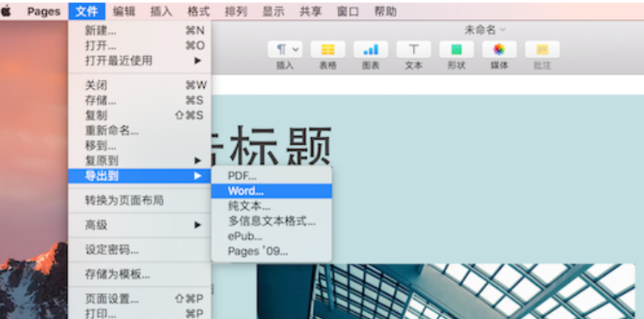Choose 重新命名... menu item
This screenshot has height=319, width=644.
click(x=140, y=131)
